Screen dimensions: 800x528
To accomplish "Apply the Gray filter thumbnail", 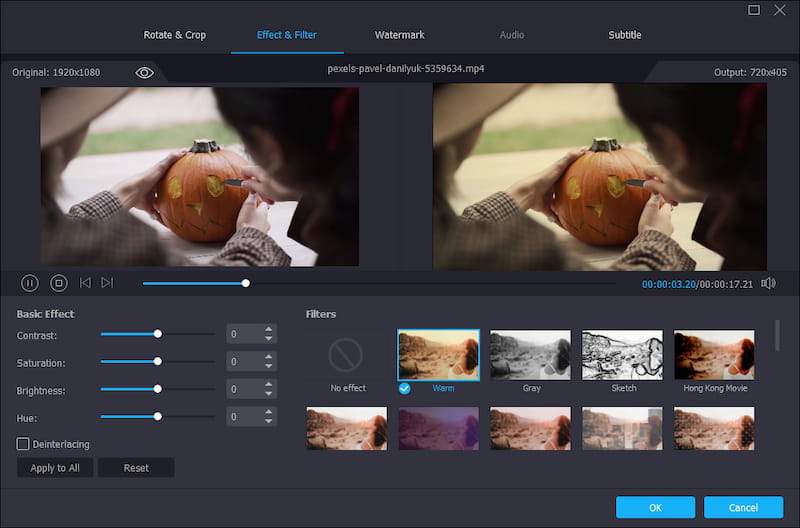I will click(531, 355).
